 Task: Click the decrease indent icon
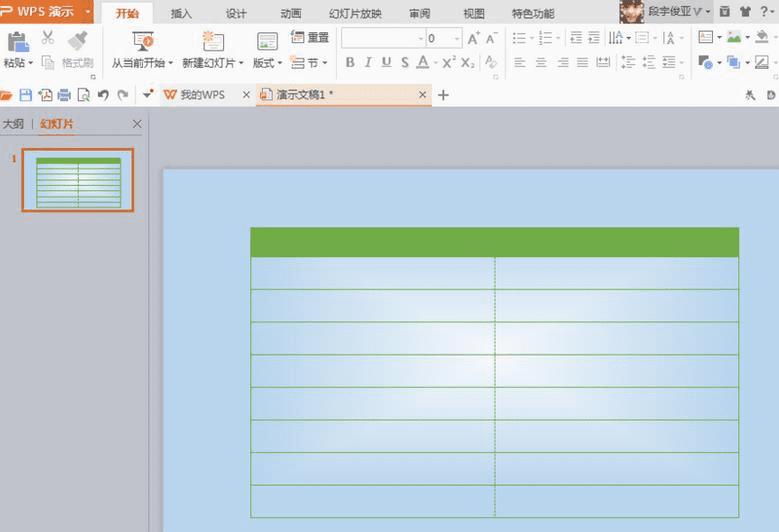click(x=576, y=38)
